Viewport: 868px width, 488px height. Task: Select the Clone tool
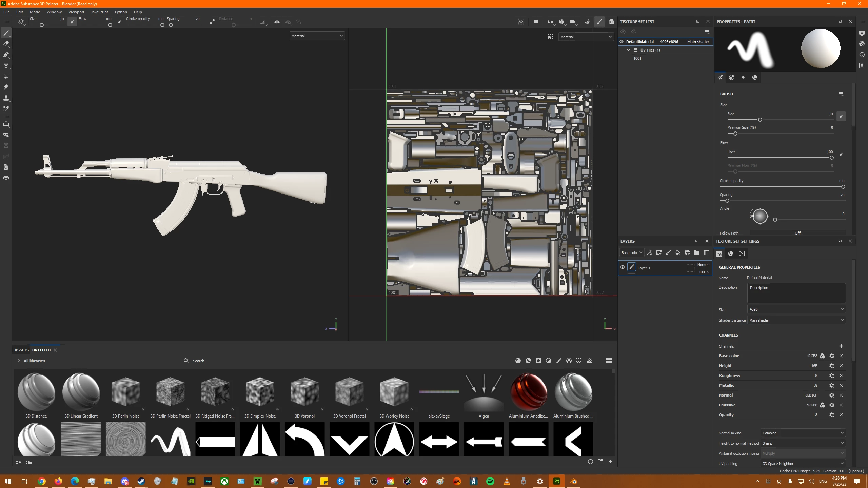(6, 98)
